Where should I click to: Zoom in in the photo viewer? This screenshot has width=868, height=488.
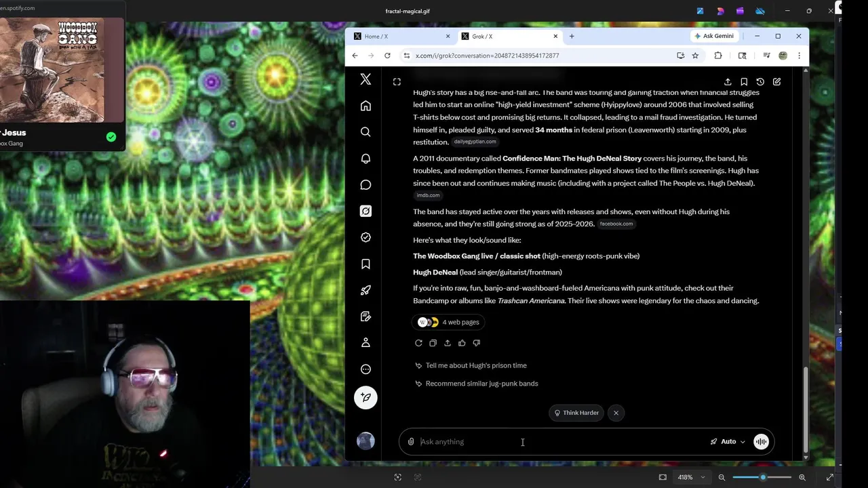pos(802,477)
